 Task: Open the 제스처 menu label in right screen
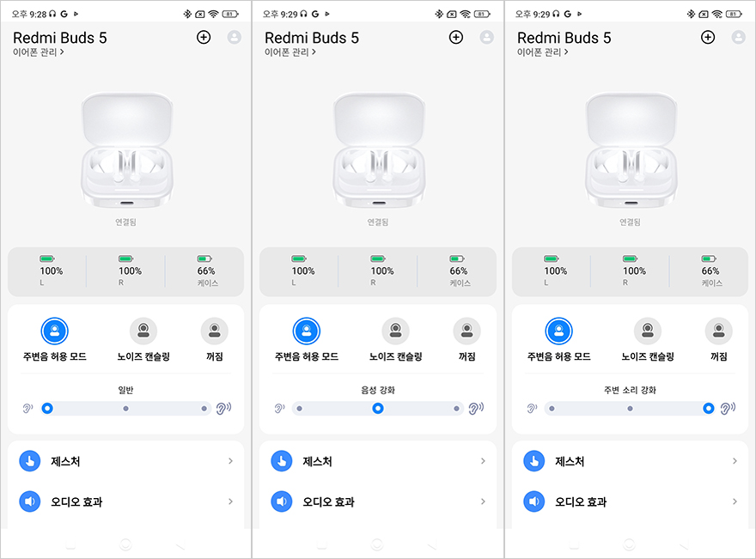(570, 462)
